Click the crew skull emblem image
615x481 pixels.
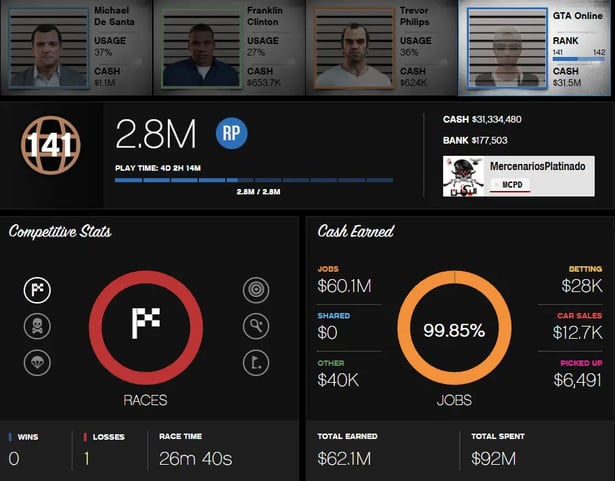[x=463, y=176]
